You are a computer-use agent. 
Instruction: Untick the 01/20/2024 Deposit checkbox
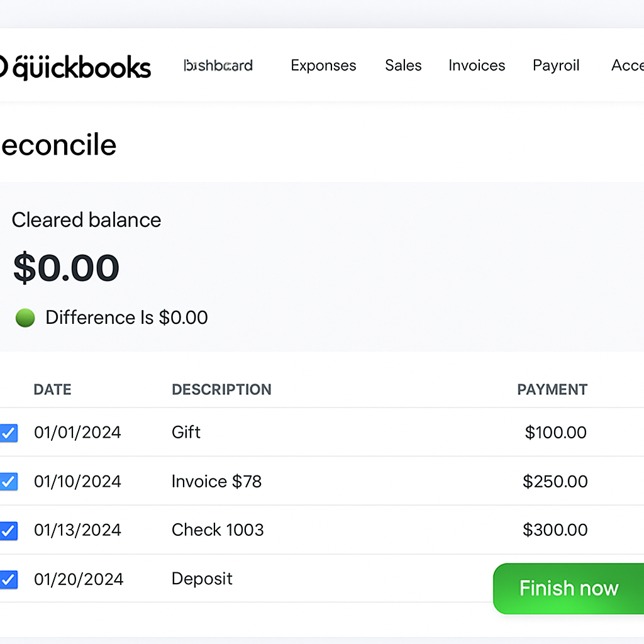8,579
